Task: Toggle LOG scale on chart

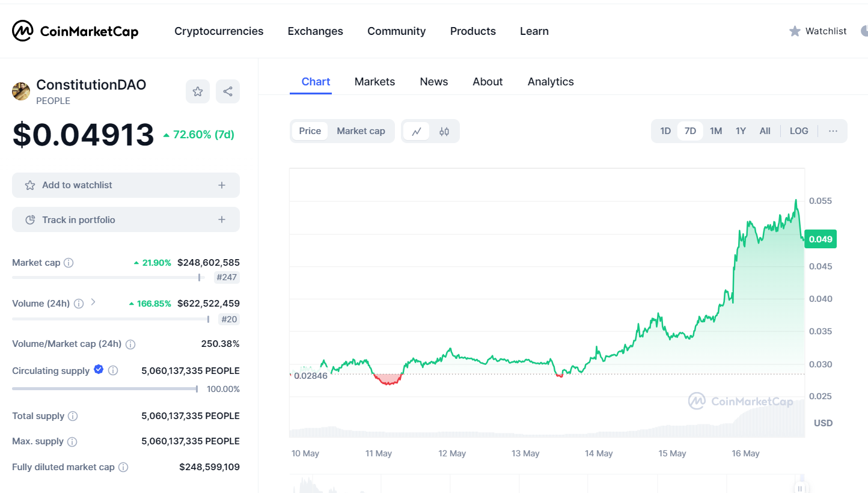Action: (799, 131)
